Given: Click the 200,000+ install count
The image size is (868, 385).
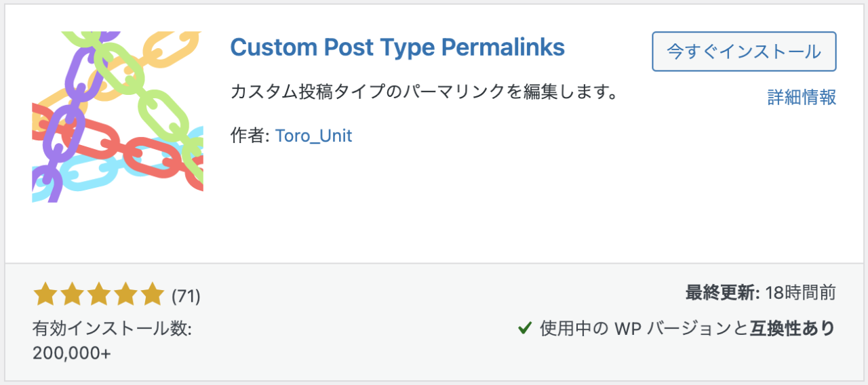Looking at the screenshot, I should (71, 354).
